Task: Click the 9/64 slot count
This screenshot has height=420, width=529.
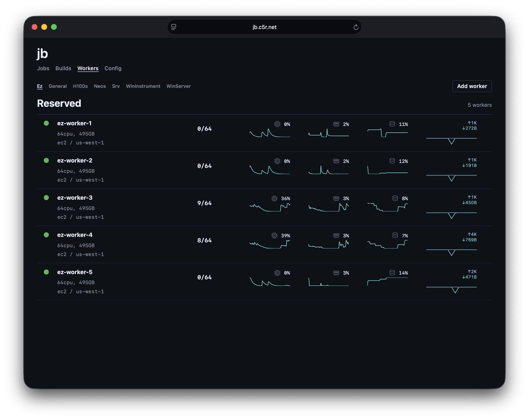Action: pos(204,203)
